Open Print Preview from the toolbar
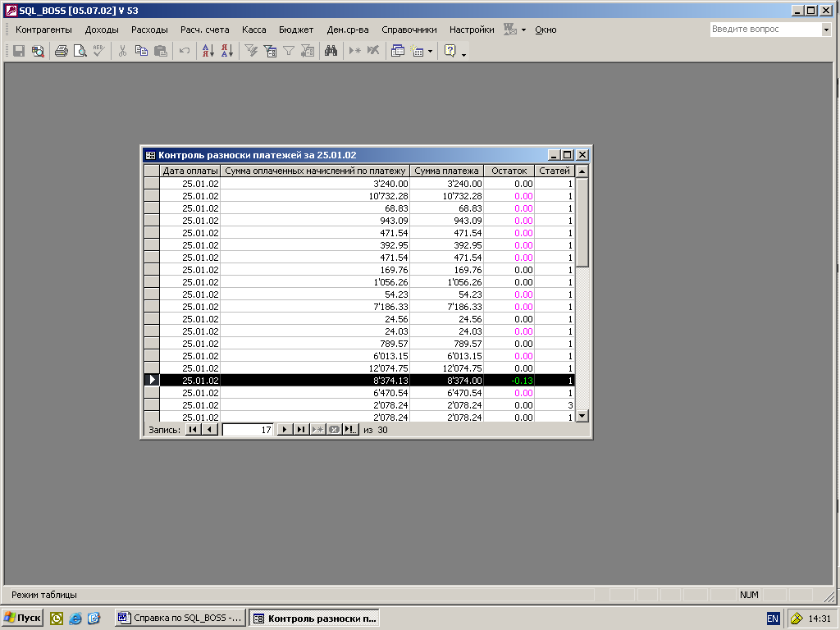 coord(80,51)
